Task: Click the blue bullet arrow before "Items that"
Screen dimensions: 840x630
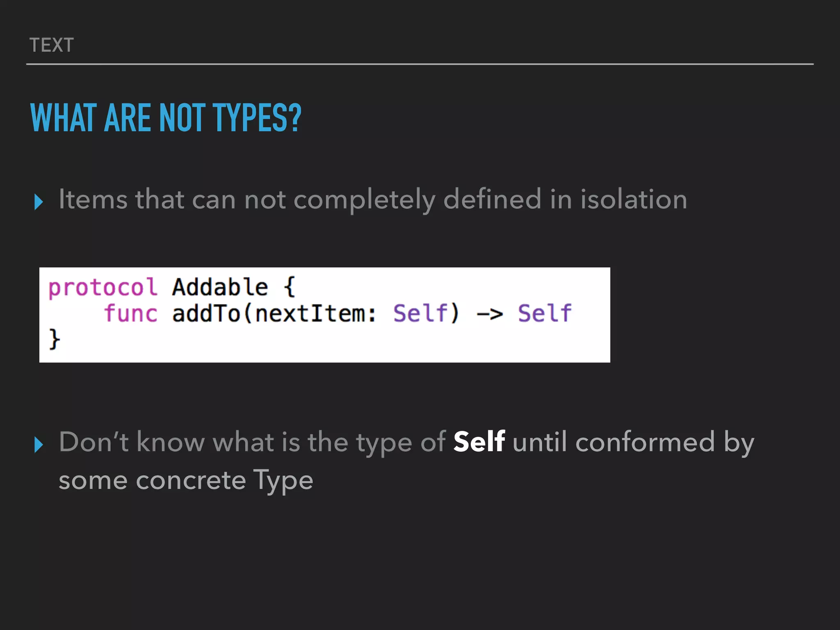Action: 39,202
